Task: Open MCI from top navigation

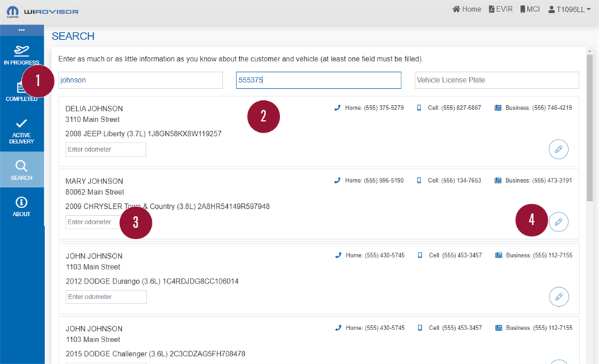Action: pyautogui.click(x=530, y=9)
